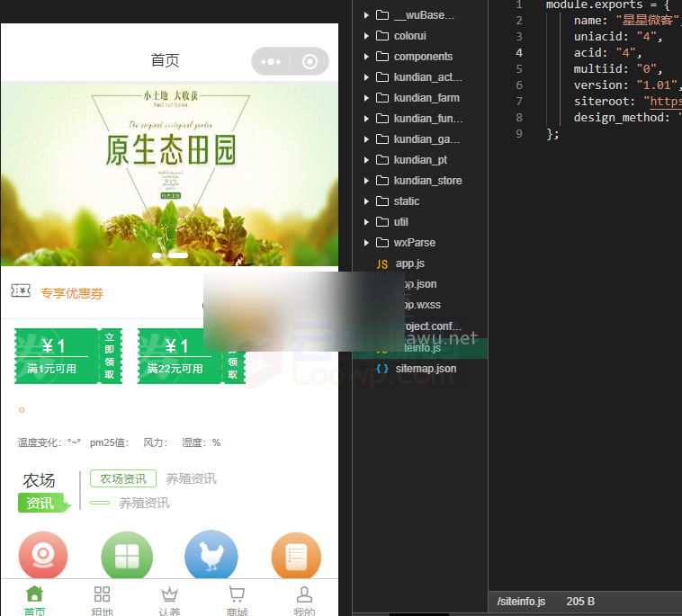Expand the static folder arrow
Viewport: 682px width, 616px height.
[x=366, y=201]
